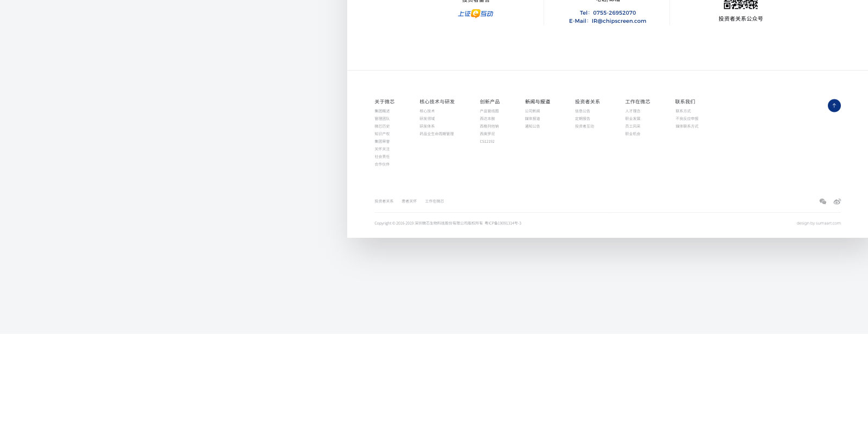Click the IR@chipscreen.com email link

(x=618, y=21)
